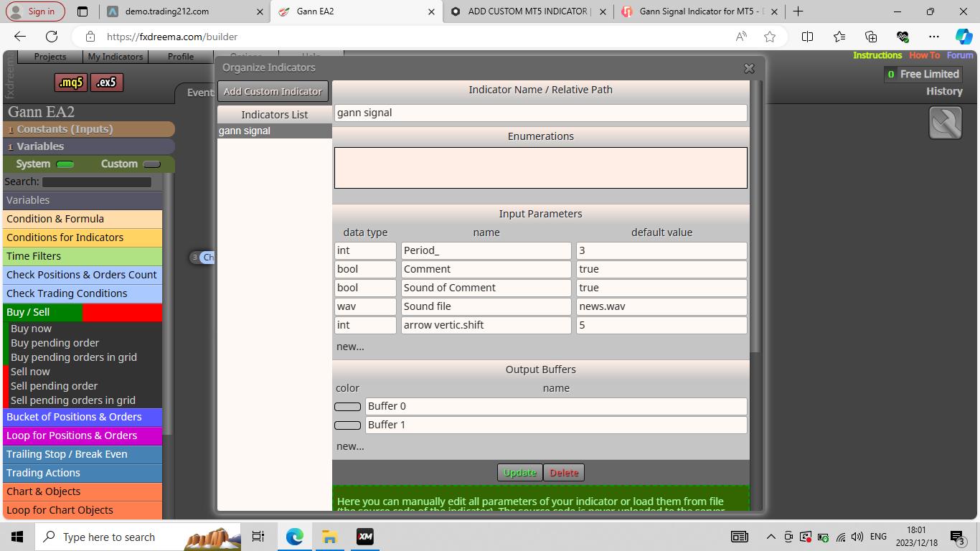The image size is (980, 551).
Task: Expand Loop for Positions & Orders
Action: [x=83, y=435]
